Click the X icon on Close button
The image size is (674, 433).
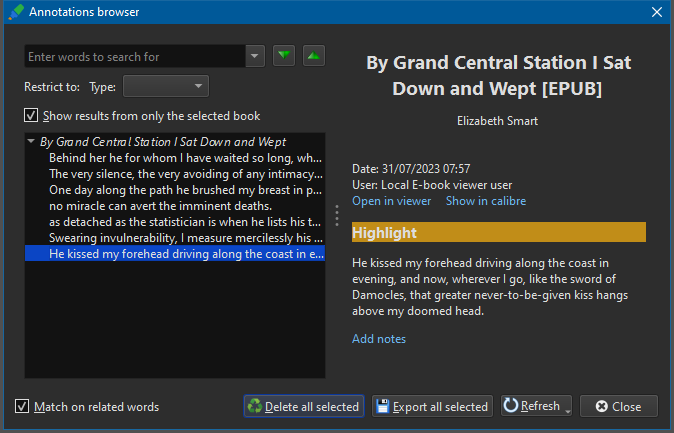pyautogui.click(x=600, y=406)
